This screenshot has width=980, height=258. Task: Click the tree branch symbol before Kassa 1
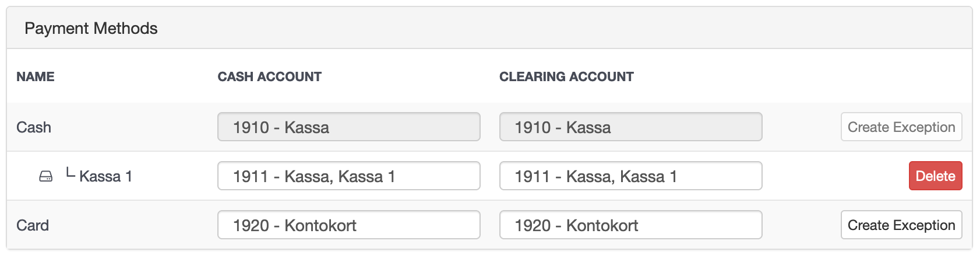(x=70, y=173)
